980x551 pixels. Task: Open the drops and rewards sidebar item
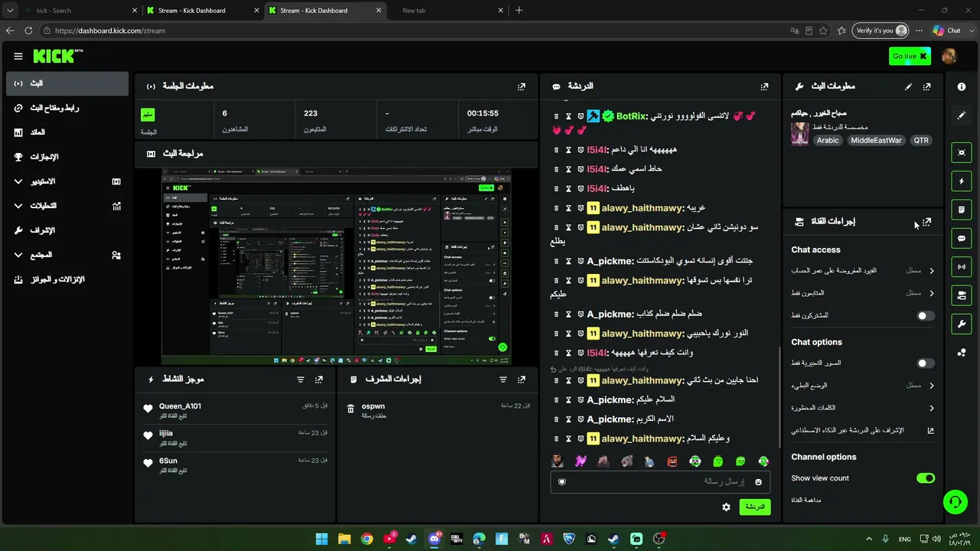coord(67,279)
